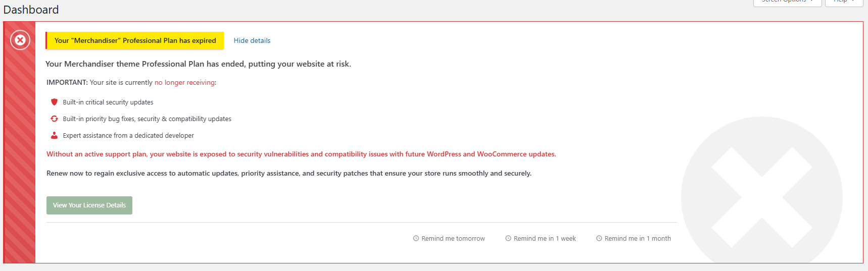868x271 pixels.
Task: Click the red refresh bug fixes icon
Action: click(x=54, y=119)
